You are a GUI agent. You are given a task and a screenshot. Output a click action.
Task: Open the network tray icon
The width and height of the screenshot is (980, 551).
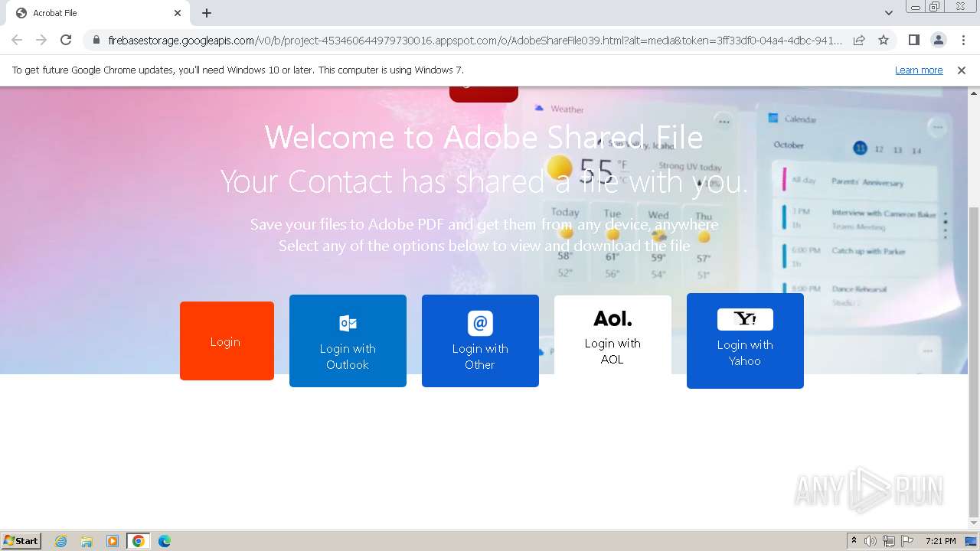click(x=888, y=541)
